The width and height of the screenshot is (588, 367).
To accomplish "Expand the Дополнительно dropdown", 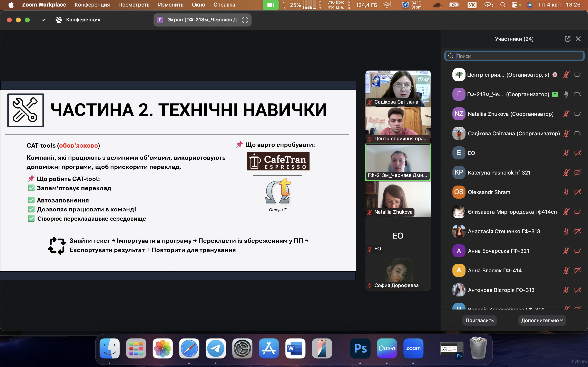I will coord(542,320).
